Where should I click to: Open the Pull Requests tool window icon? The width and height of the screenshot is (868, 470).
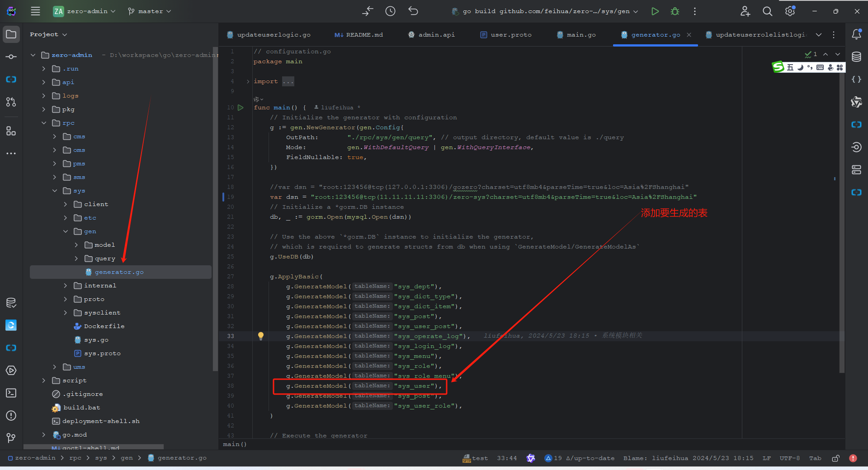11,102
